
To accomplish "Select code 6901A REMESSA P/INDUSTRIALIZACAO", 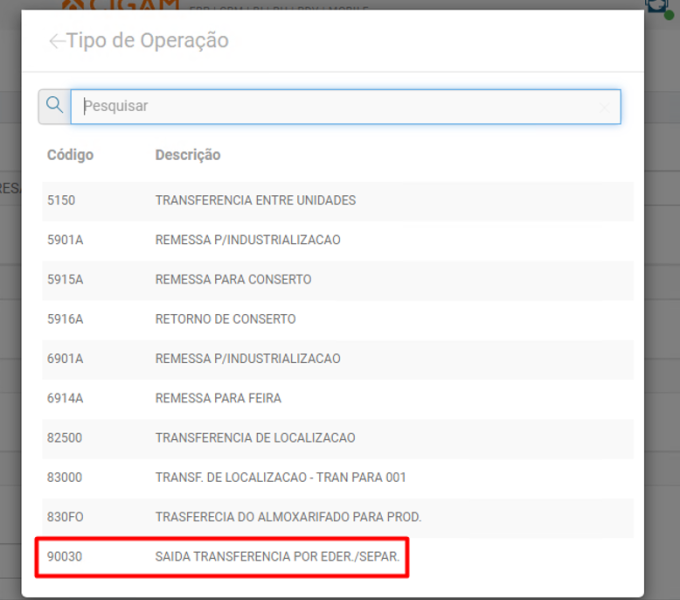I will (x=338, y=359).
